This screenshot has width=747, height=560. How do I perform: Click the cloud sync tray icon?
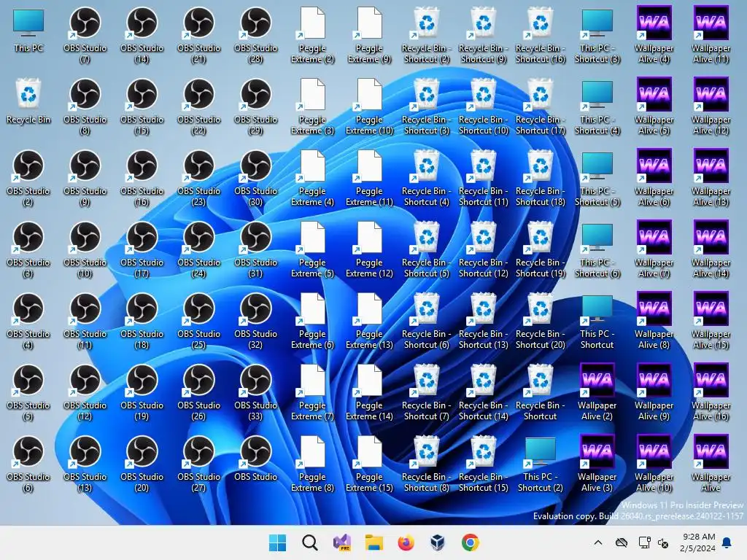pyautogui.click(x=622, y=542)
